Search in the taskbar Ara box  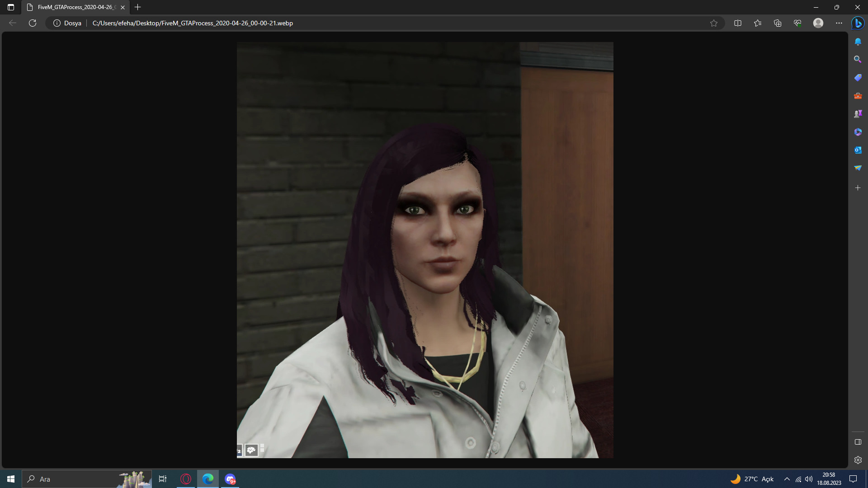(87, 479)
